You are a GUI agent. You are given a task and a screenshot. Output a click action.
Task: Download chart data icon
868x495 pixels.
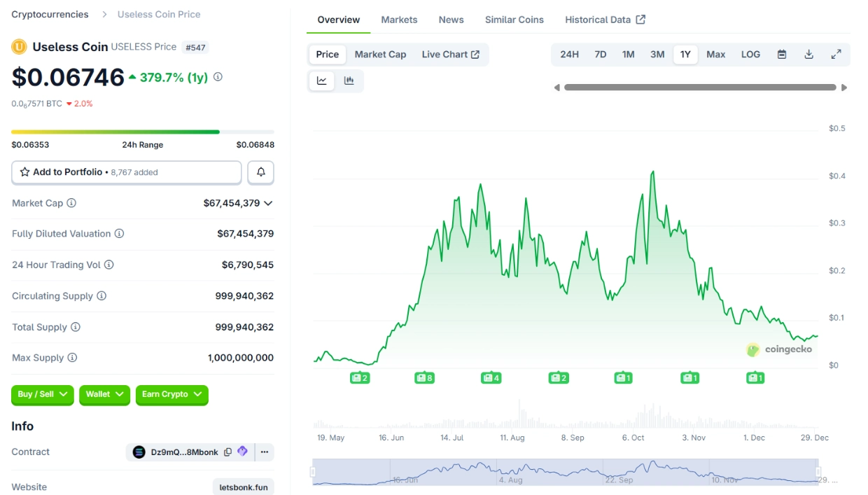tap(808, 55)
